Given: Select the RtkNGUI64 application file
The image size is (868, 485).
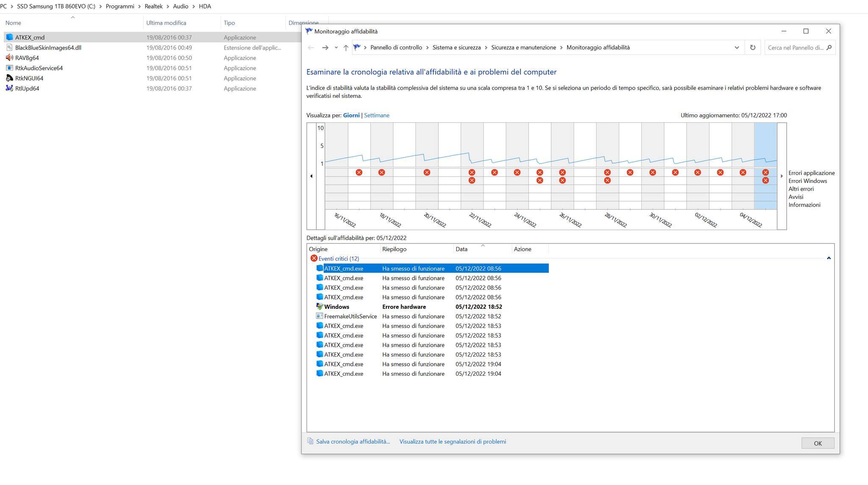Looking at the screenshot, I should pos(29,78).
